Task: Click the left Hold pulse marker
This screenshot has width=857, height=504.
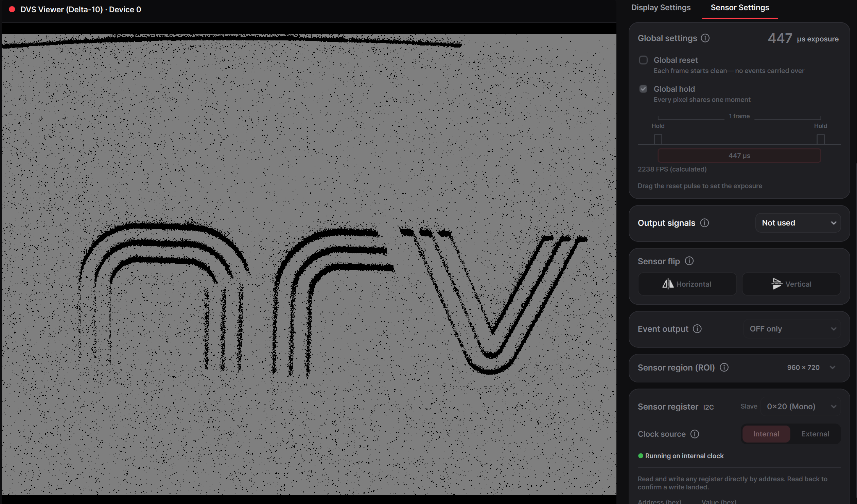Action: pyautogui.click(x=658, y=139)
